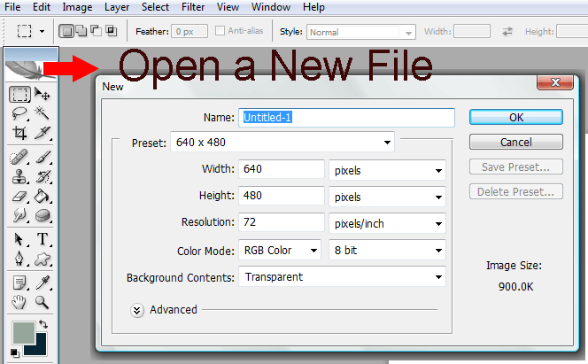Screen dimensions: 588x364
Task: Select the Healing Brush tool
Action: [19, 157]
